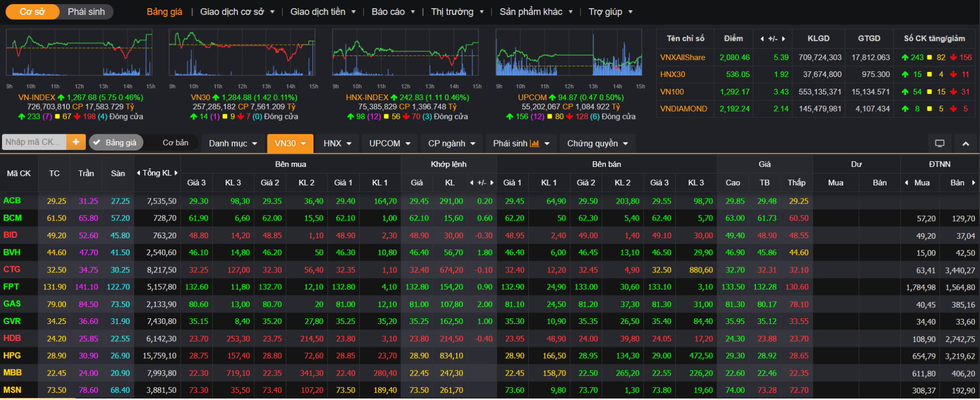Open the VN-INDEX chart thumbnail
The height and width of the screenshot is (400, 980).
click(79, 53)
